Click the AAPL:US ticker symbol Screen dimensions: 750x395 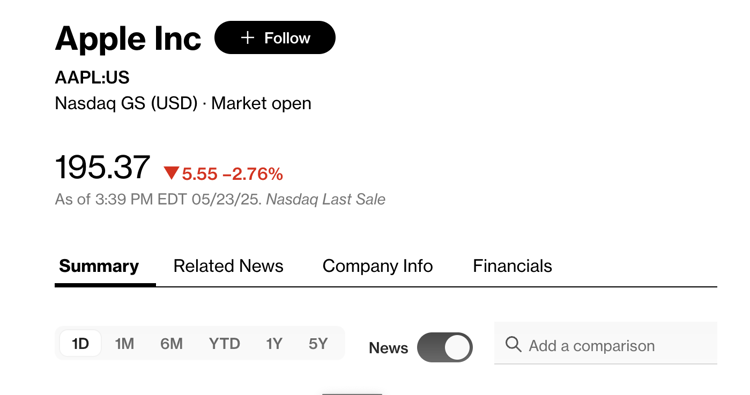coord(92,77)
